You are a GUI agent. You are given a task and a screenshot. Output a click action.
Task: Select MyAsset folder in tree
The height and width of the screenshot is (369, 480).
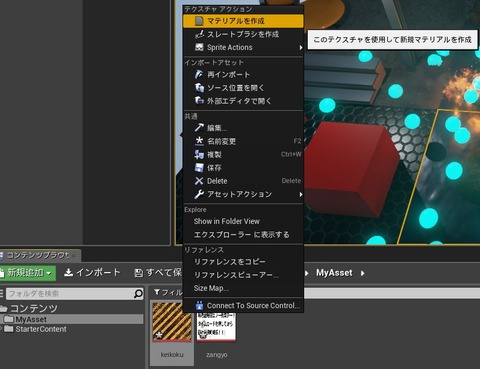click(31, 319)
